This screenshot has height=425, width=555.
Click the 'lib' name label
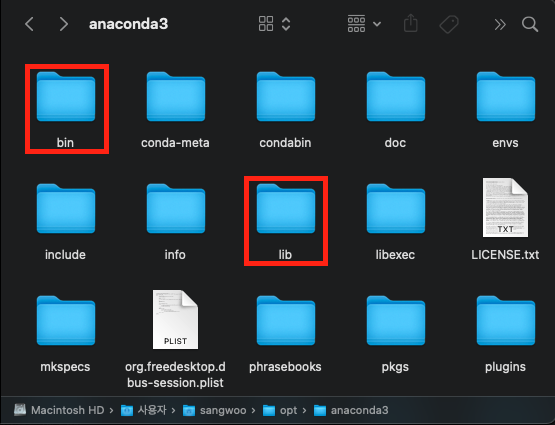(x=285, y=254)
